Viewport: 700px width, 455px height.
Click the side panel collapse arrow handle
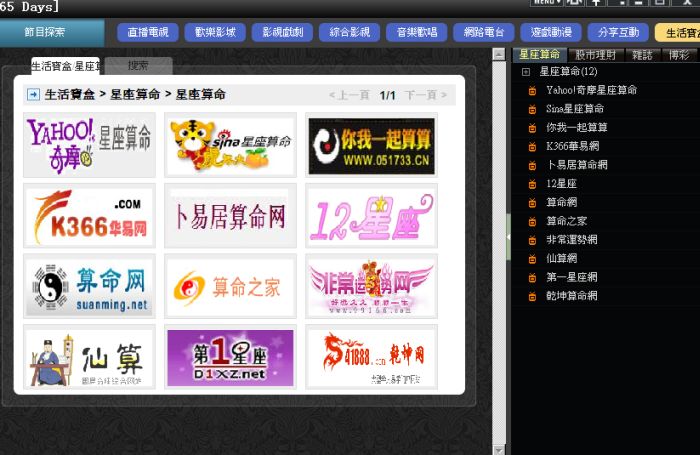point(508,237)
